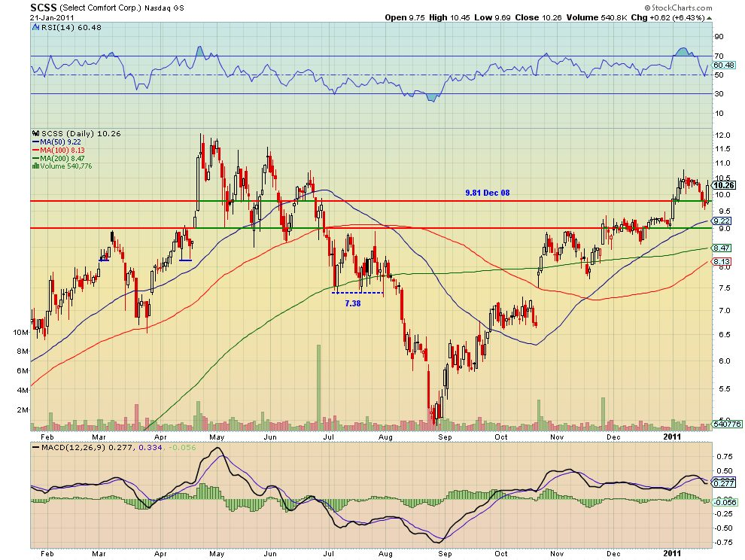Viewport: 745px width, 560px height.
Task: Click the volume bars legend icon
Action: (35, 166)
